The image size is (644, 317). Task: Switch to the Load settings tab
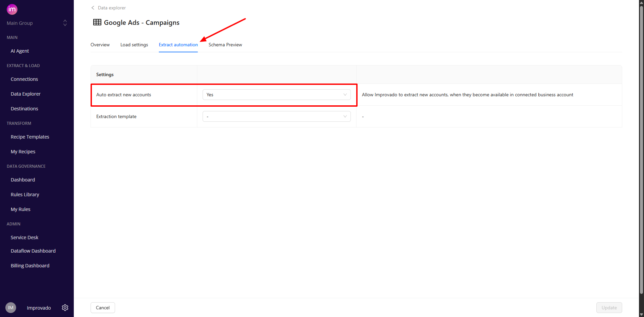(x=134, y=45)
